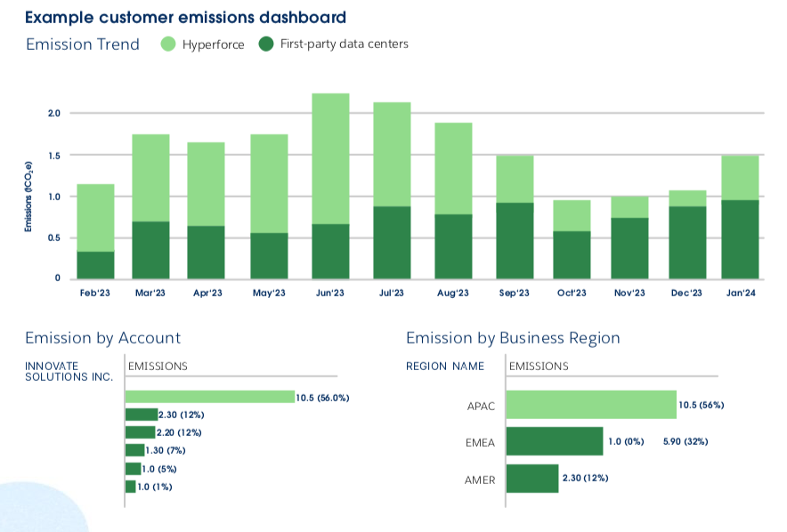Viewport: 787px width, 532px height.
Task: Pick the light green segment of the Oct'23 bar
Action: coord(572,215)
